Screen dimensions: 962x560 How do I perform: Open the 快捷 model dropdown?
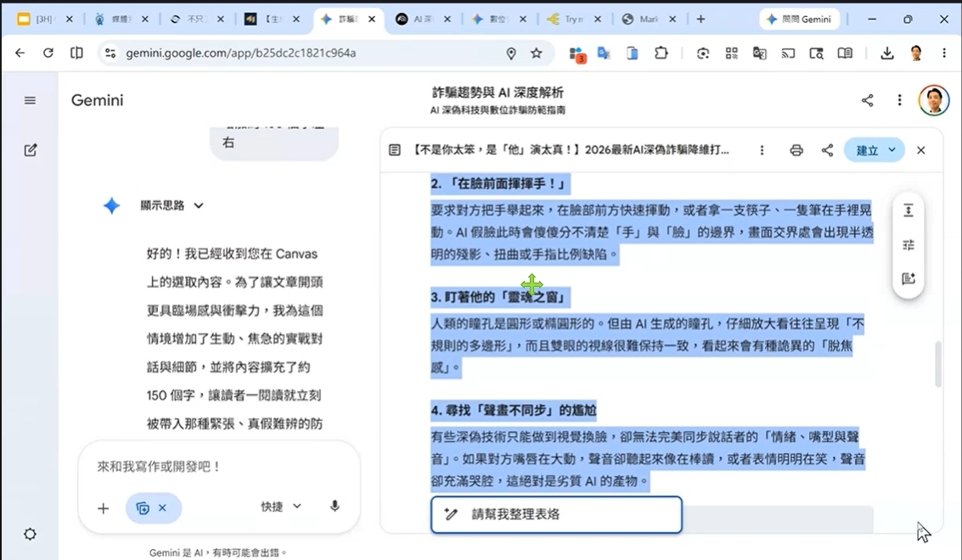coord(280,507)
